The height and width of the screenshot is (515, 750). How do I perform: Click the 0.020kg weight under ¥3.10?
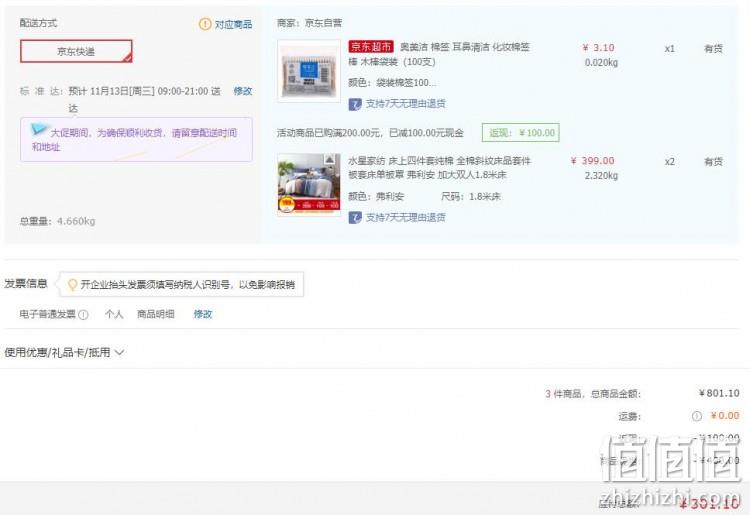point(601,63)
